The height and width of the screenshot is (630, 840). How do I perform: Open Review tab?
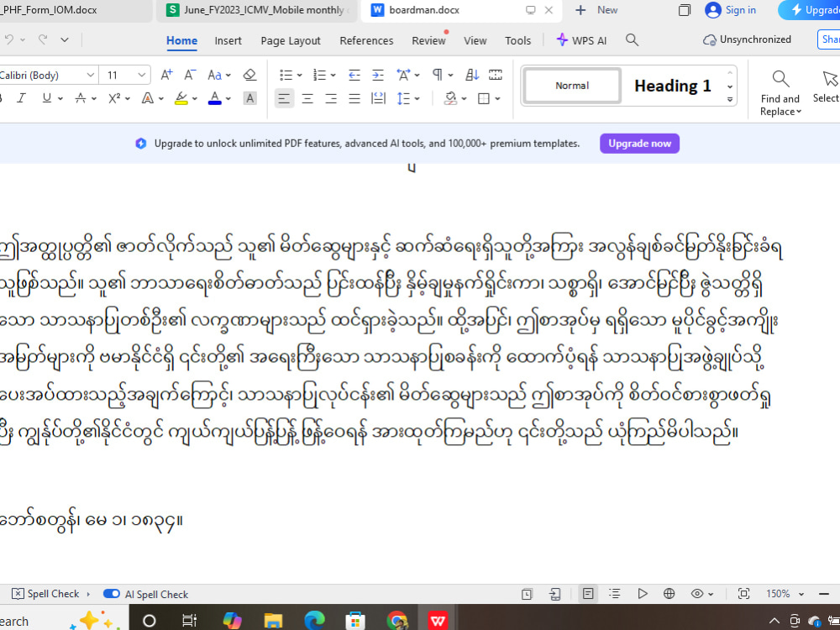(428, 40)
